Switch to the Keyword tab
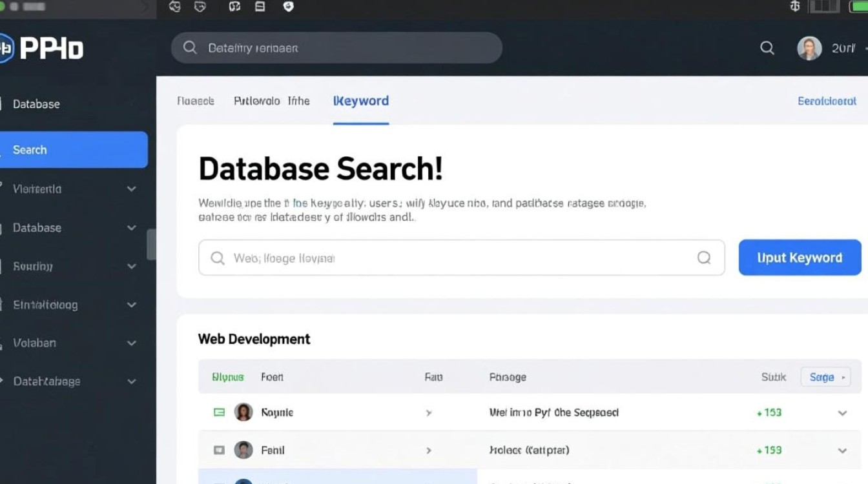Viewport: 868px width, 484px height. click(361, 101)
